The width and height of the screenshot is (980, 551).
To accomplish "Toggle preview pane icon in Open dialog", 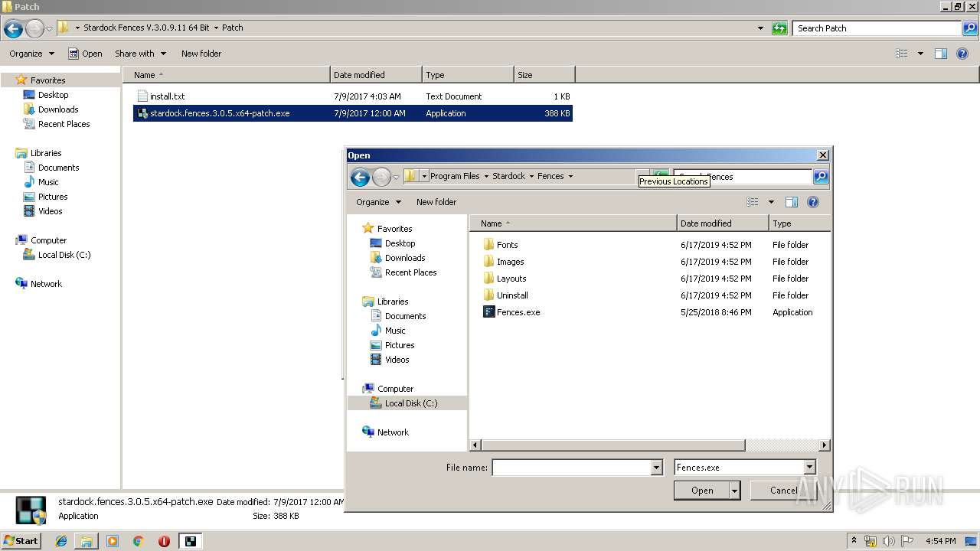I will (x=792, y=202).
